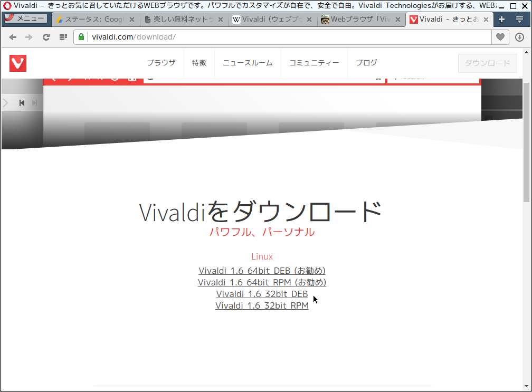This screenshot has height=392, width=532.
Task: Download Vivaldi 1.6 32bit DEB
Action: click(262, 294)
